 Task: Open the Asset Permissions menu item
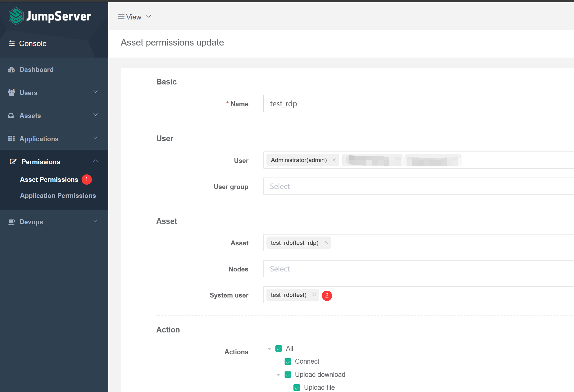pyautogui.click(x=49, y=180)
